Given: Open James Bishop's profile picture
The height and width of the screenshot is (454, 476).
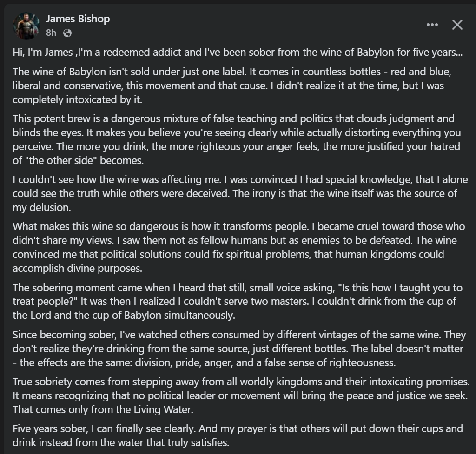Looking at the screenshot, I should [26, 26].
